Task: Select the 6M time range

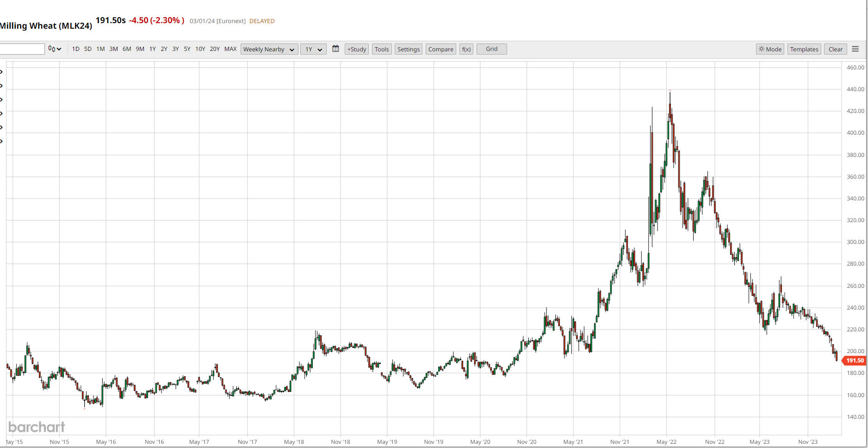Action: tap(127, 49)
